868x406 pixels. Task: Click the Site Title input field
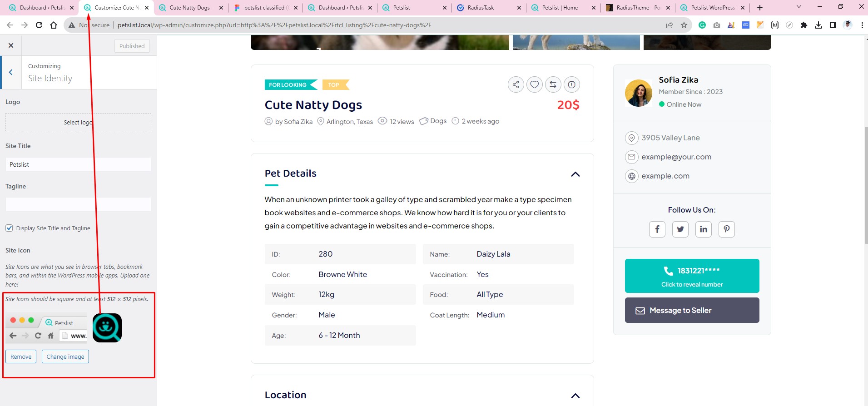pyautogui.click(x=78, y=164)
